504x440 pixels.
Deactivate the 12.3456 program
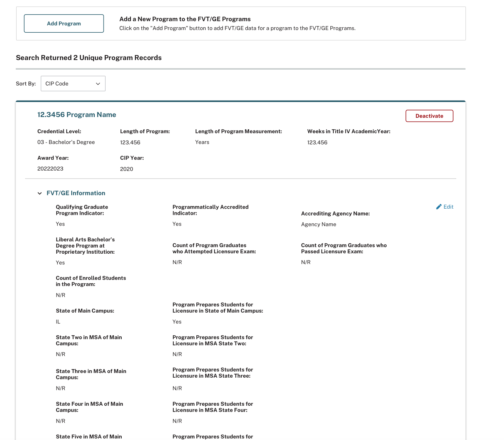[x=429, y=116]
